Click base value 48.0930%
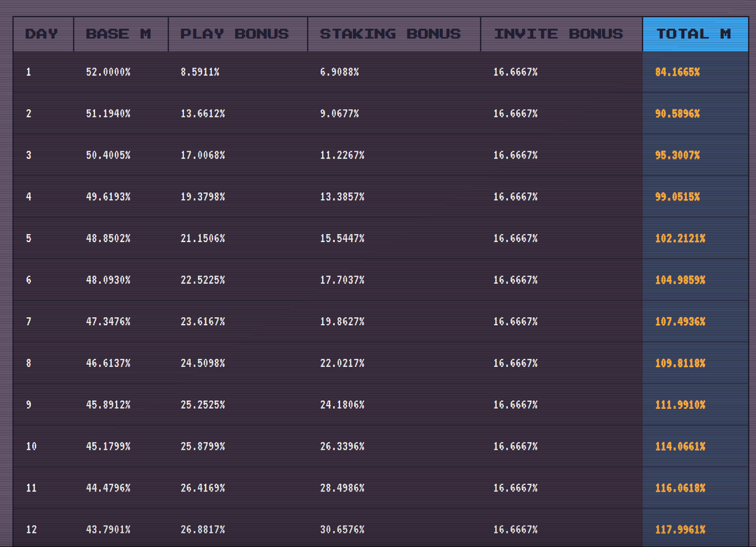 click(x=108, y=280)
